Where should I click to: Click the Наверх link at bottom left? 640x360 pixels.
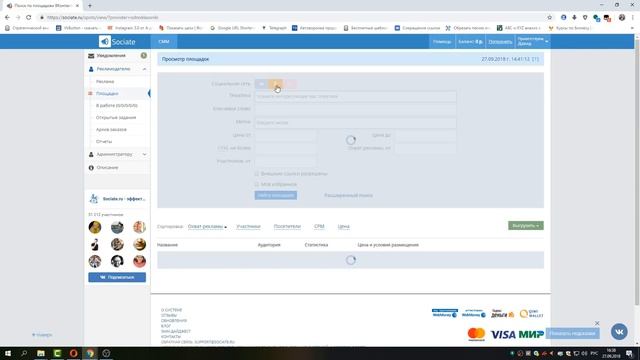42,335
